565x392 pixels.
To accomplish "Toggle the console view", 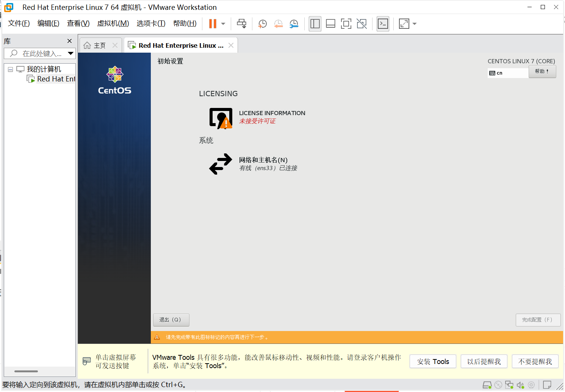I will tap(383, 23).
